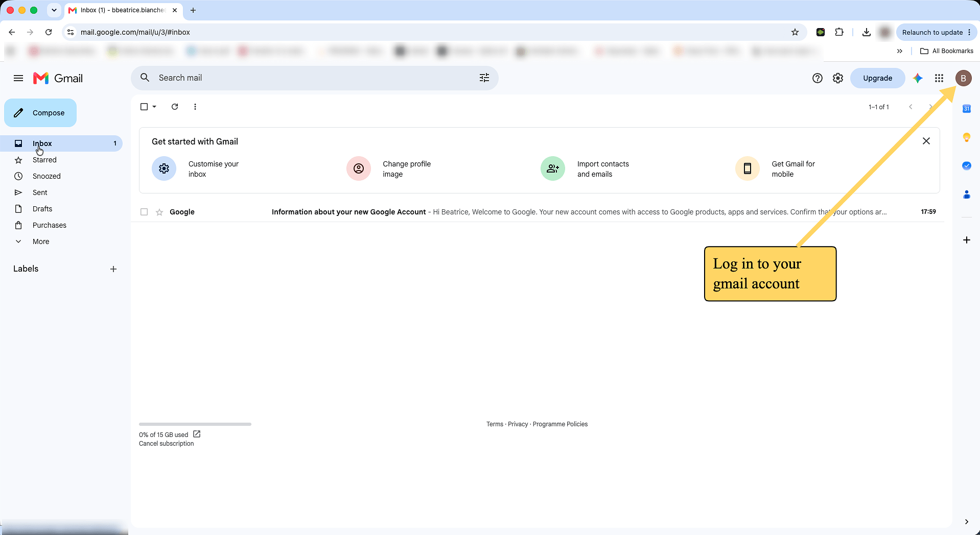Open the Privacy link in footer

coord(518,424)
